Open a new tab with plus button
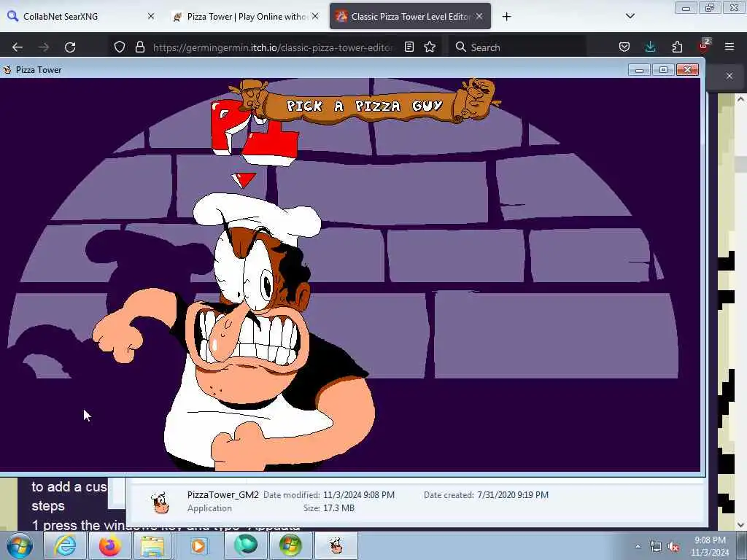Screen dimensions: 747x560 click(506, 17)
